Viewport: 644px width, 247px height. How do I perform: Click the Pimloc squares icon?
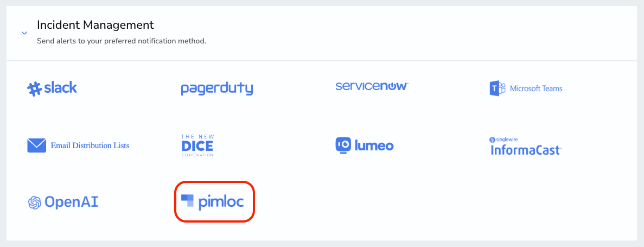(187, 200)
